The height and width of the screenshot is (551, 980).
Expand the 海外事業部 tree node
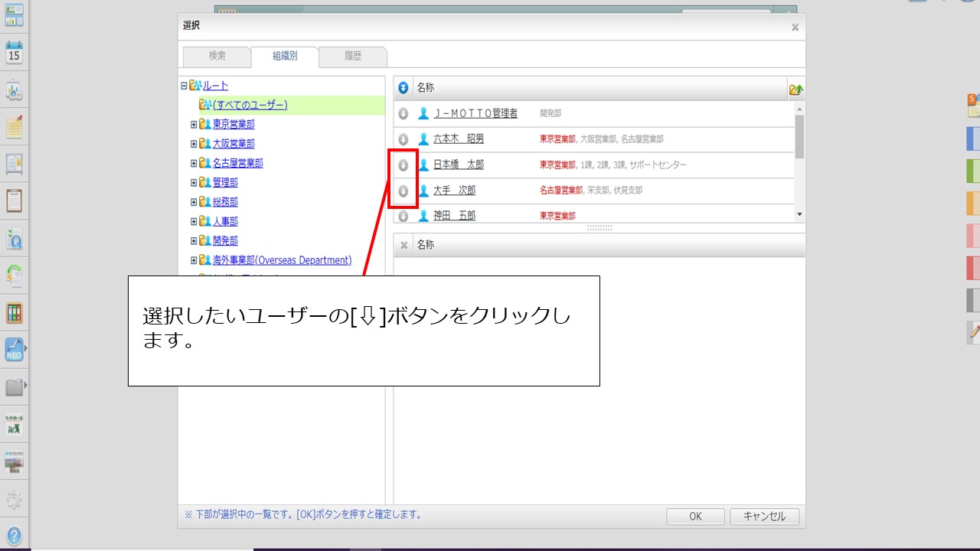click(194, 260)
